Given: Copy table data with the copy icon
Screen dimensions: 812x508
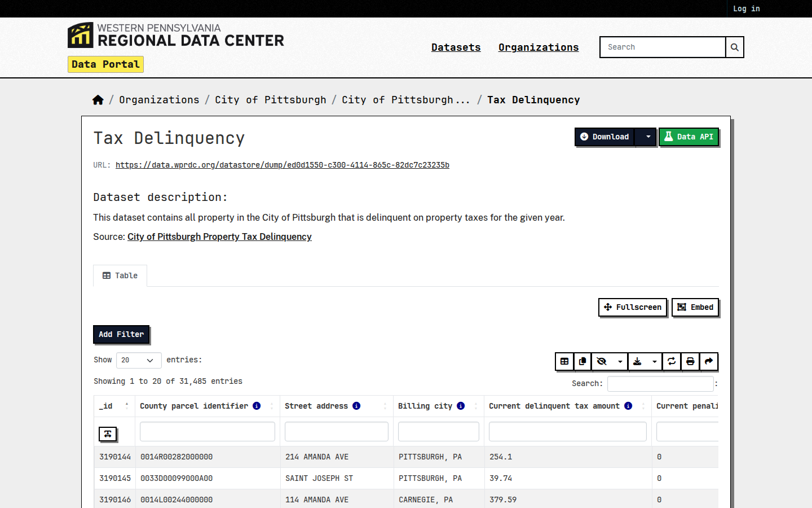Looking at the screenshot, I should pyautogui.click(x=582, y=361).
